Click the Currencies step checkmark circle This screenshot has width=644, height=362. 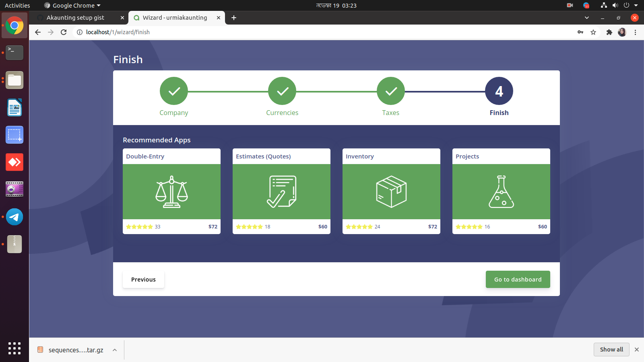tap(282, 91)
